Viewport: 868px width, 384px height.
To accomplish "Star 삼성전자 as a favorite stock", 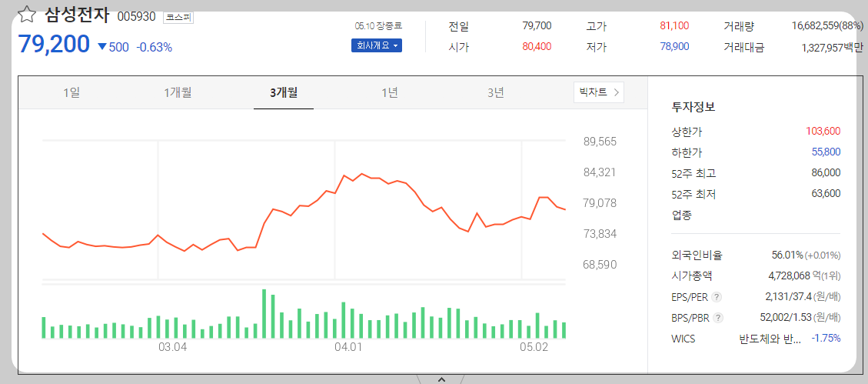I will [x=27, y=14].
